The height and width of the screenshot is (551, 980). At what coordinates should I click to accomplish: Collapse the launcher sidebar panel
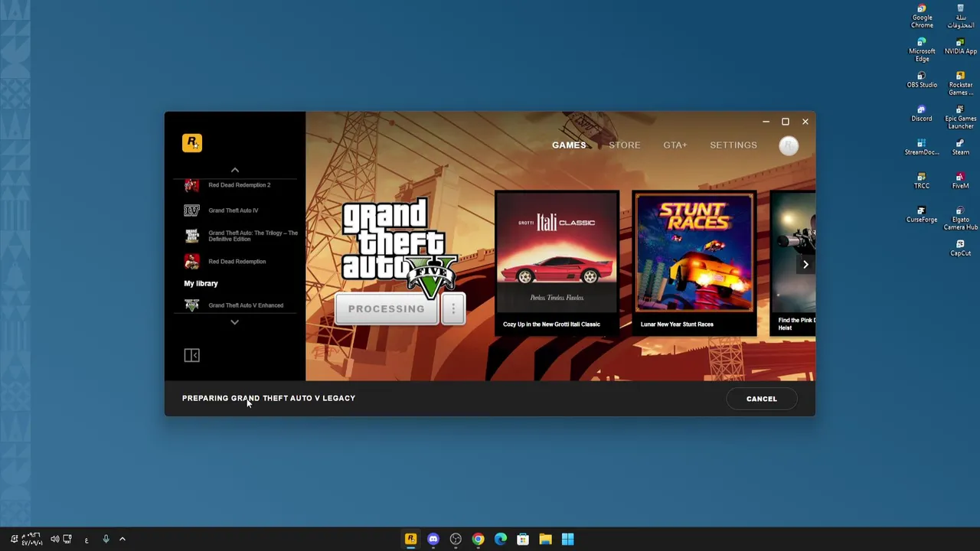point(191,355)
